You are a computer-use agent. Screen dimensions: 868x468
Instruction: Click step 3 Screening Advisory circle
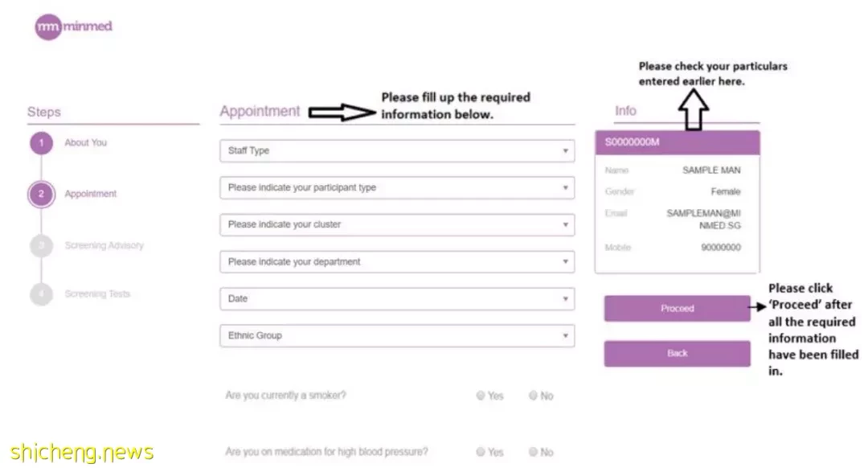coord(41,245)
